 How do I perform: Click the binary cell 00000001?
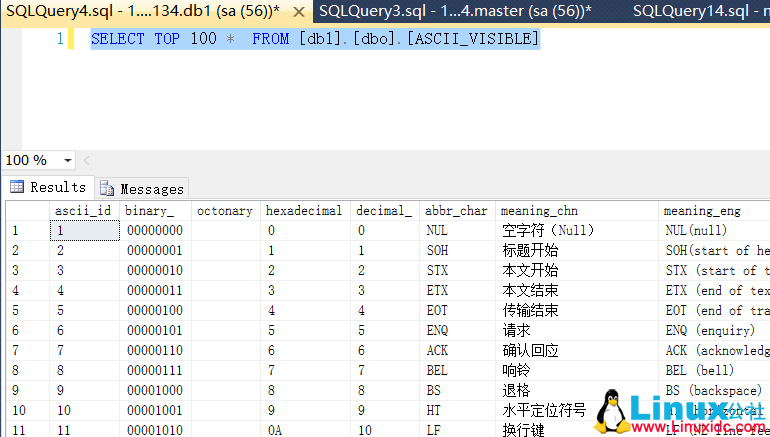click(155, 250)
